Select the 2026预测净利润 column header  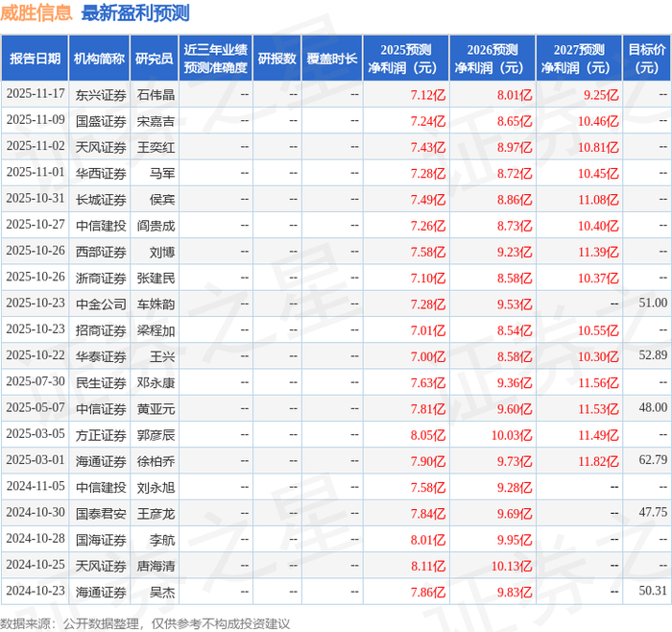[492, 59]
